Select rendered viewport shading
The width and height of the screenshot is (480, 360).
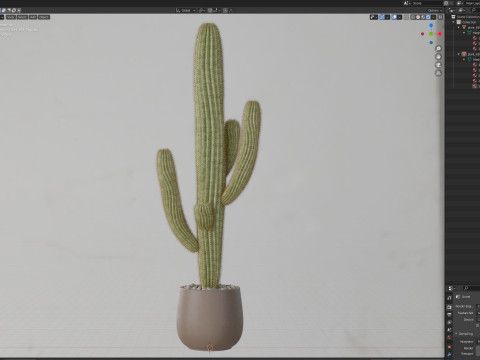[x=428, y=17]
